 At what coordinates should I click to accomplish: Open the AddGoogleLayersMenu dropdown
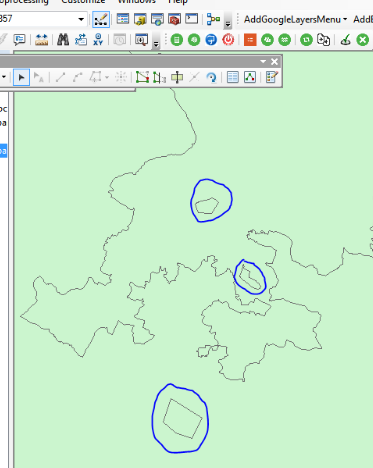[295, 19]
